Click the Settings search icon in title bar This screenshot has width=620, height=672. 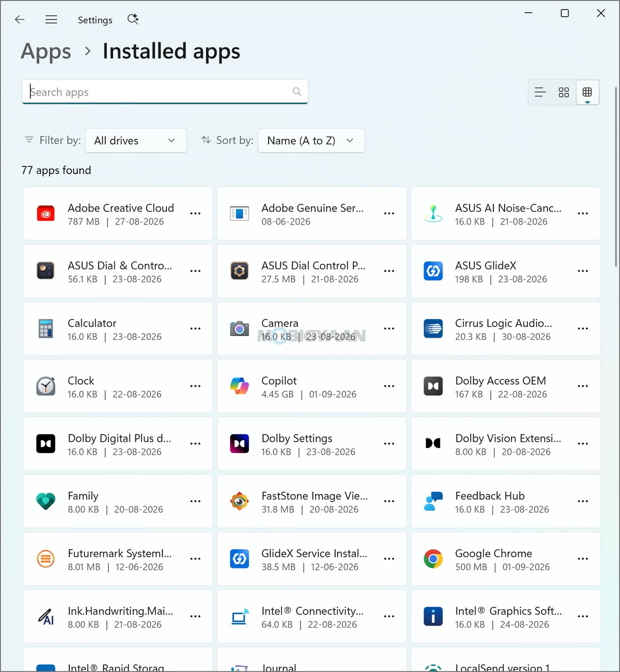[133, 20]
